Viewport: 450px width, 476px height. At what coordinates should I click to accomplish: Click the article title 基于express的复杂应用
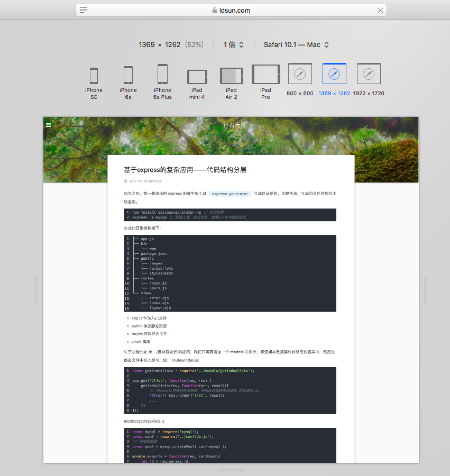(185, 170)
